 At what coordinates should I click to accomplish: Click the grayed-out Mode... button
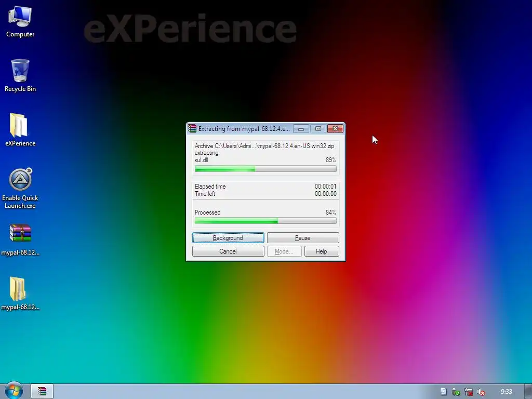[x=284, y=251]
